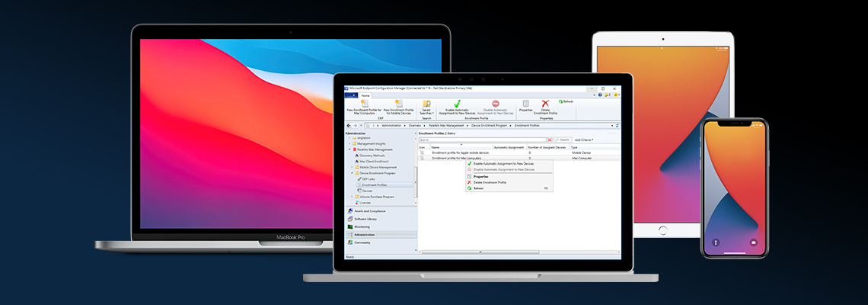The height and width of the screenshot is (305, 868).
Task: Select Discovery Methods in the tree
Action: [369, 156]
